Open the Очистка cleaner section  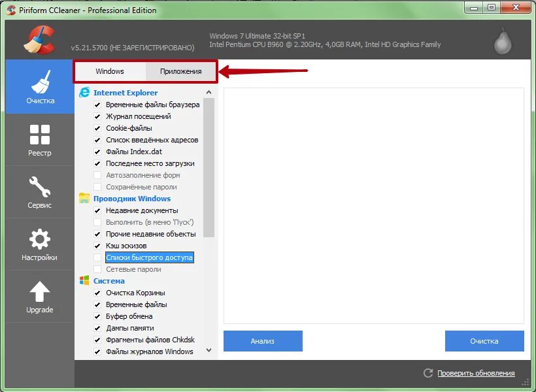point(40,86)
